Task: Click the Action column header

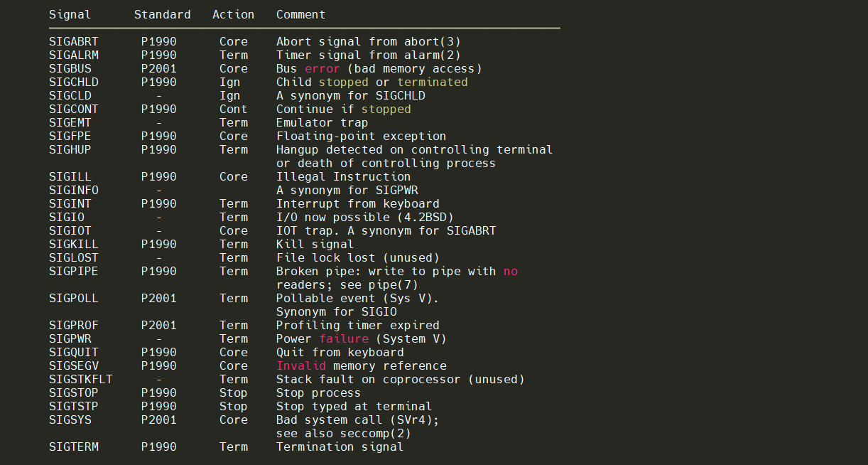Action: pyautogui.click(x=233, y=15)
